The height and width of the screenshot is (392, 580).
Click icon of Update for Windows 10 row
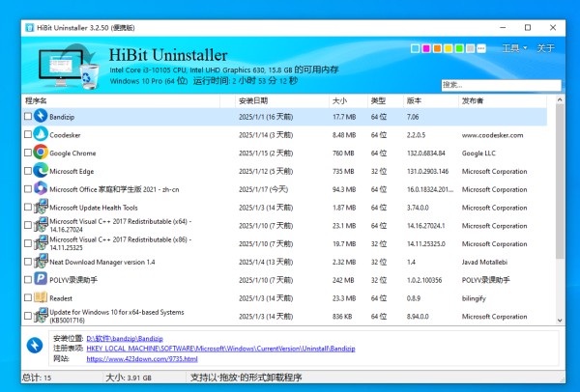[41, 316]
